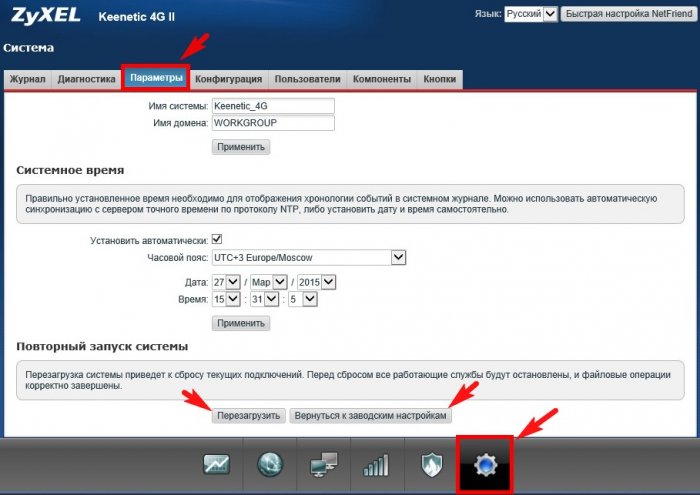
Task: Open the minutes dropdown showing 31
Action: click(264, 299)
